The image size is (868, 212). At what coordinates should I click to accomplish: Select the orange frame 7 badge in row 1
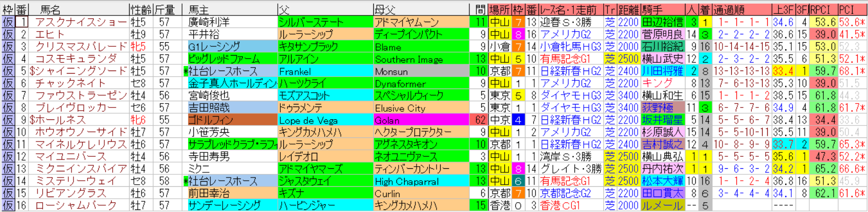[x=518, y=22]
